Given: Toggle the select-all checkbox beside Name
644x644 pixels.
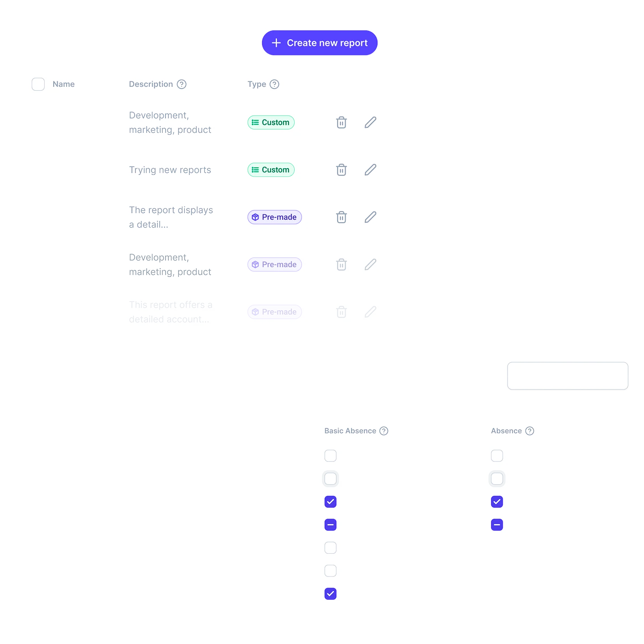Looking at the screenshot, I should pyautogui.click(x=38, y=84).
